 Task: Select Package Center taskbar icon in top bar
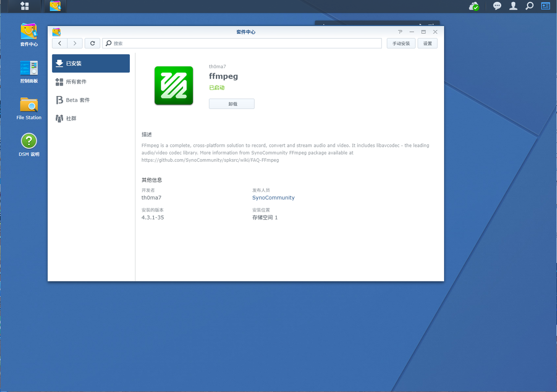(55, 6)
